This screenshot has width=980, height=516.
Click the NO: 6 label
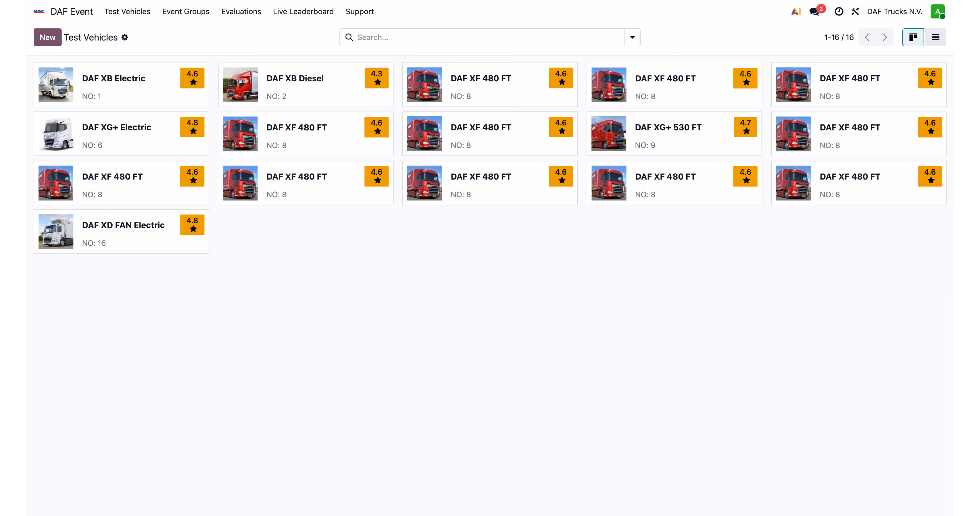tap(92, 145)
